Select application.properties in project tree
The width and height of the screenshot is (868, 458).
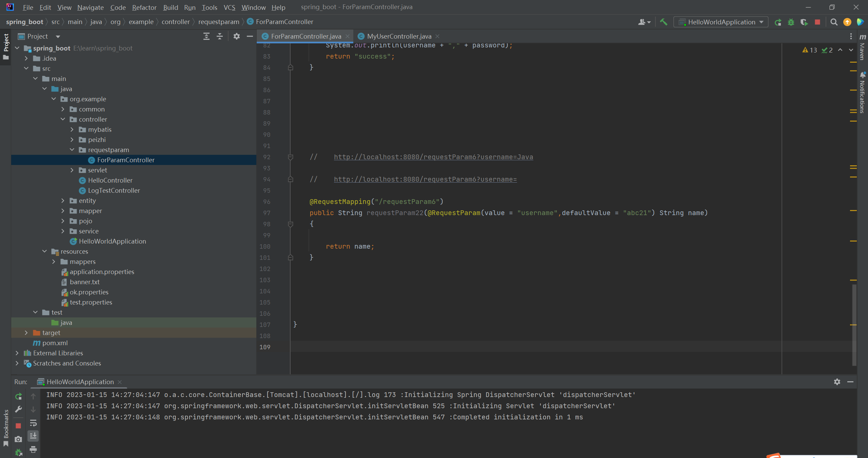click(102, 272)
